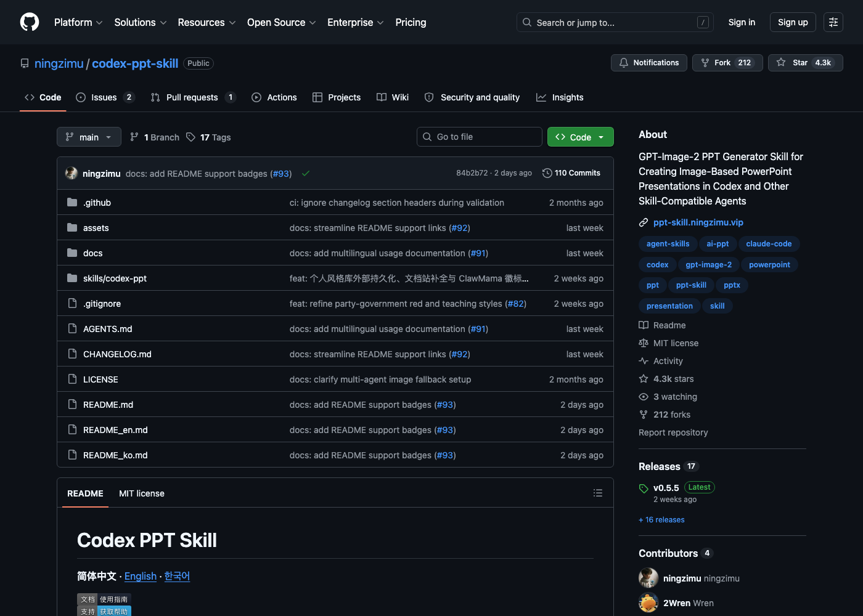Click the assets folder icon
Screen dimensions: 863x616
tap(72, 228)
